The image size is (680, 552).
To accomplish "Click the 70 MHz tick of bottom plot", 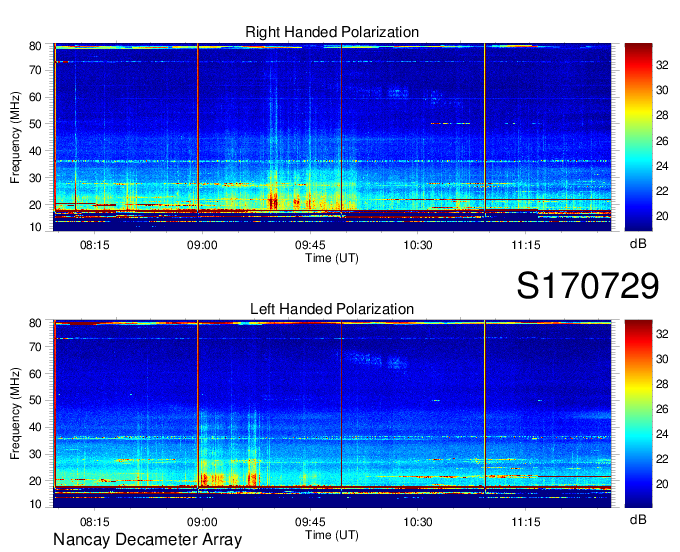I will [35, 347].
